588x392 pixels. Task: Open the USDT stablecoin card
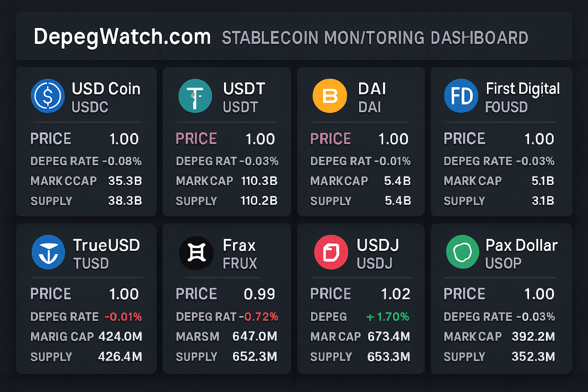(x=227, y=142)
